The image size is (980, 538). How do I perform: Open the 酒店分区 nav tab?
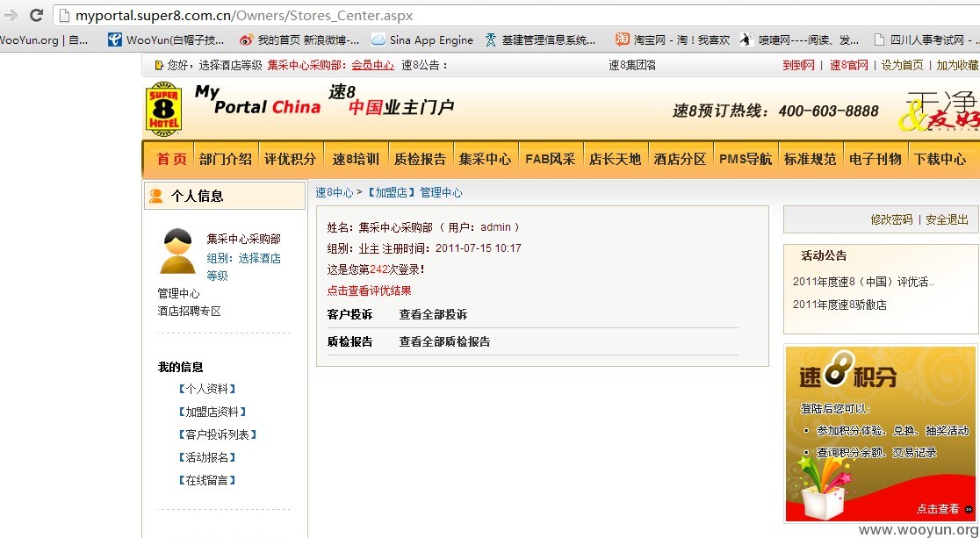click(680, 160)
